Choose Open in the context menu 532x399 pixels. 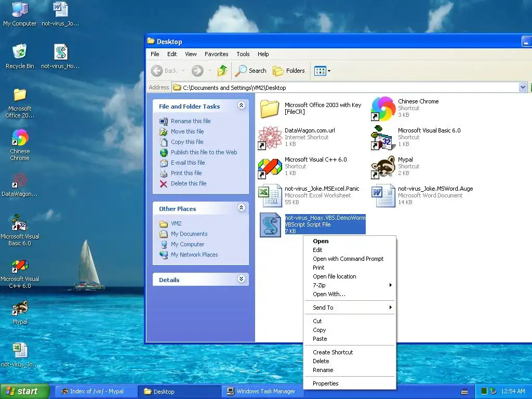(350, 241)
